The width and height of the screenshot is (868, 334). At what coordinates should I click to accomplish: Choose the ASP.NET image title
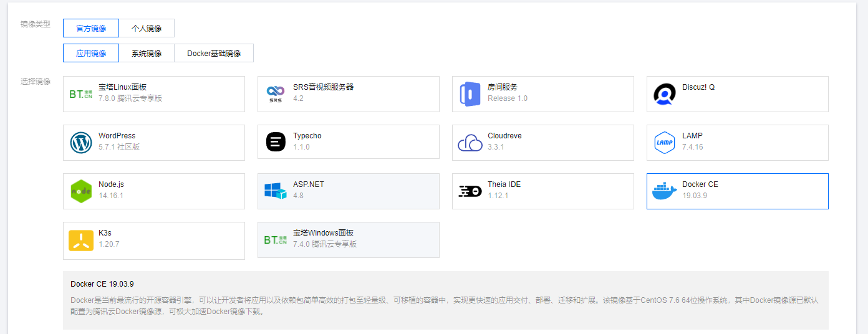(309, 184)
